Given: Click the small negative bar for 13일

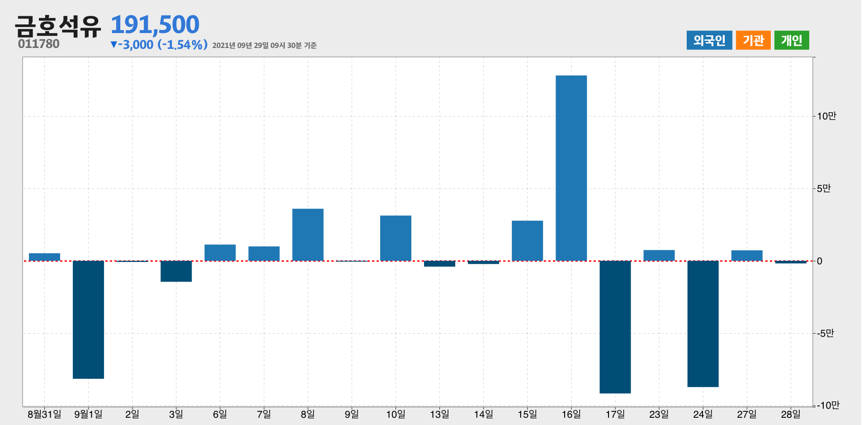Looking at the screenshot, I should pos(439,264).
